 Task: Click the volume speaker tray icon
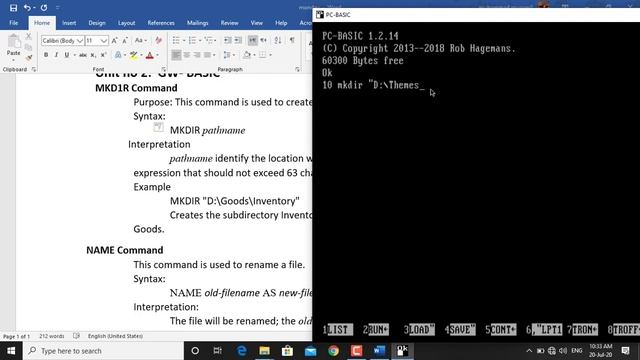[563, 351]
